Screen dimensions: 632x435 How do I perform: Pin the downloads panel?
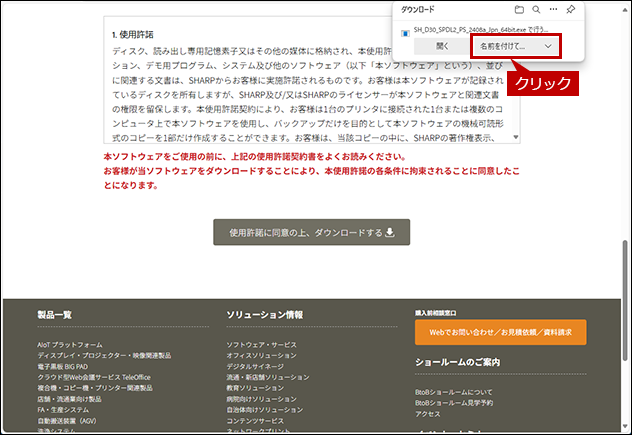[571, 9]
